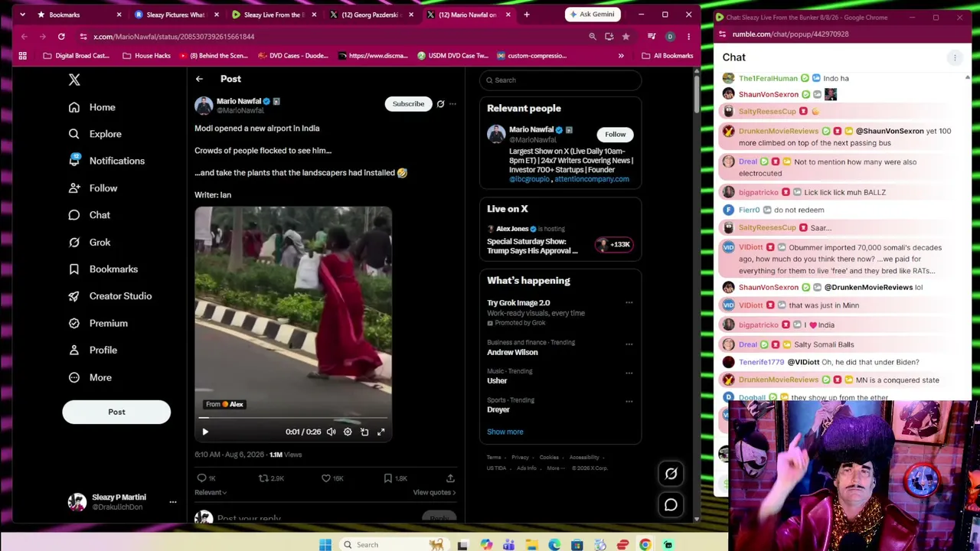Open the House Hacks bookmark folder
This screenshot has width=980, height=551.
(x=145, y=55)
